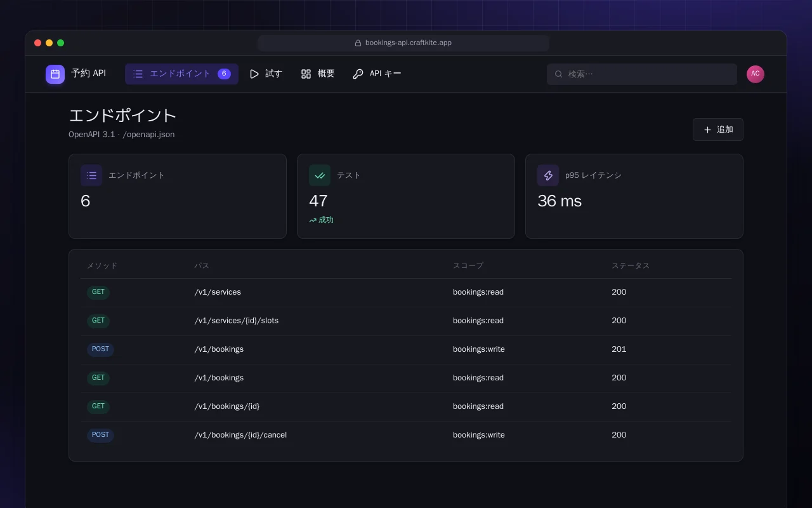812x508 pixels.
Task: Select the エンドポイント navigation label
Action: coord(180,74)
